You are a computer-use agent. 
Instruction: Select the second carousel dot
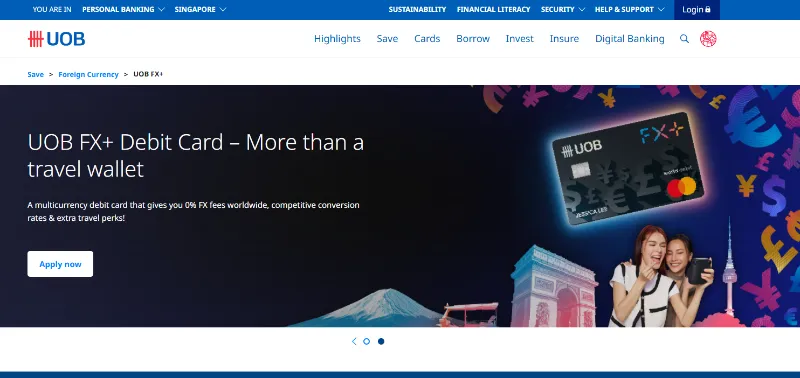pos(381,341)
